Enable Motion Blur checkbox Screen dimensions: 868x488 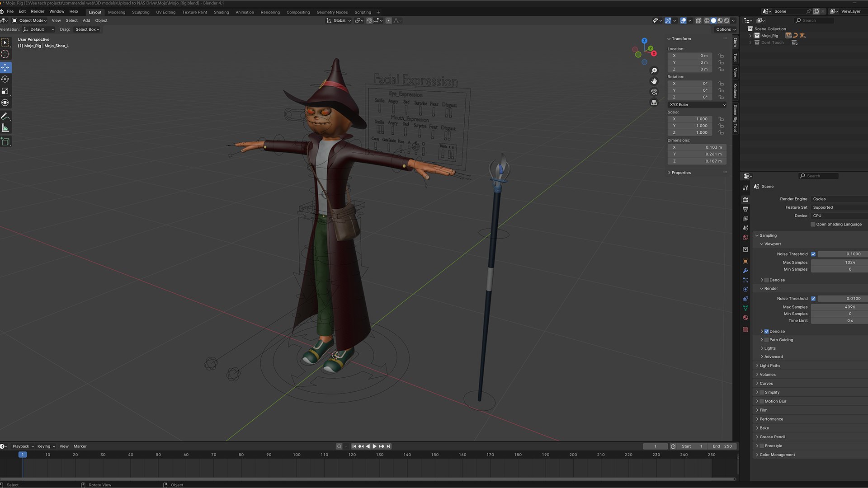762,402
